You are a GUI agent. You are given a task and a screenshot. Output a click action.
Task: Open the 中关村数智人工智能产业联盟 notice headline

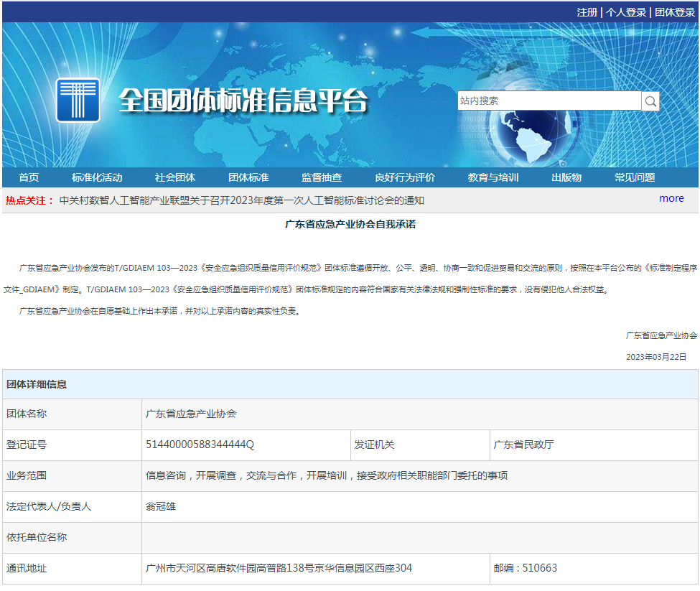point(242,200)
